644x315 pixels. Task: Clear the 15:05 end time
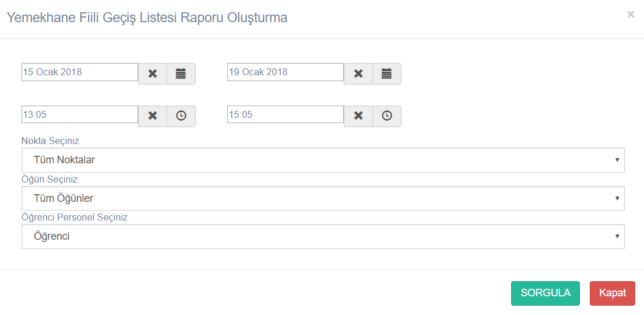358,116
